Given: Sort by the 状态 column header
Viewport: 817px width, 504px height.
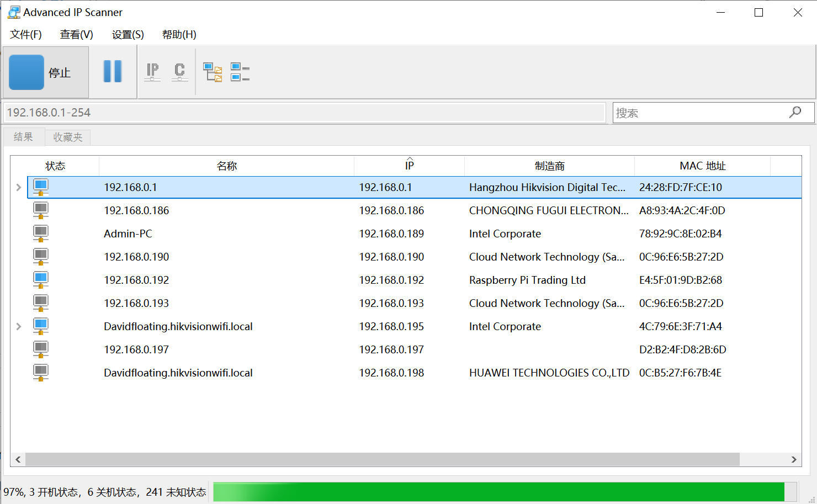Looking at the screenshot, I should pyautogui.click(x=55, y=166).
